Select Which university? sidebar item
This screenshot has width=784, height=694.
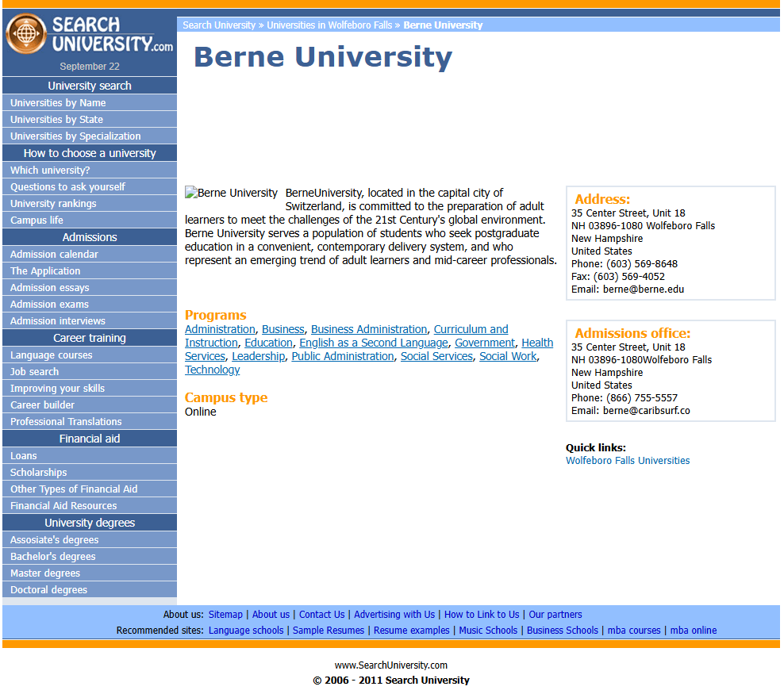tap(90, 171)
